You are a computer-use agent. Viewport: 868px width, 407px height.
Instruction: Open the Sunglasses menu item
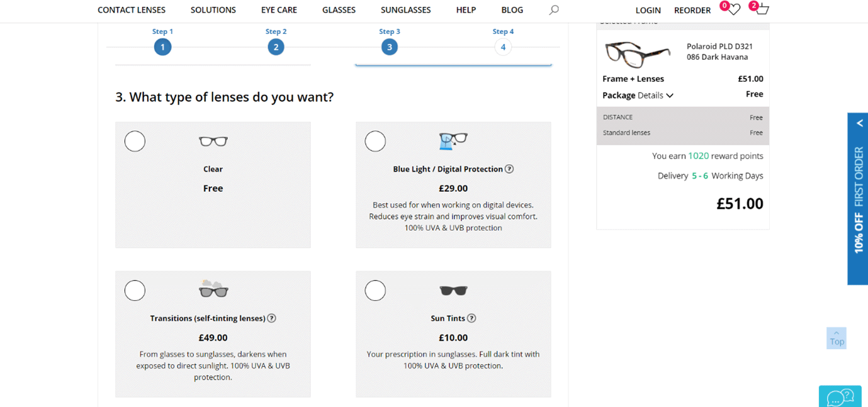tap(406, 10)
